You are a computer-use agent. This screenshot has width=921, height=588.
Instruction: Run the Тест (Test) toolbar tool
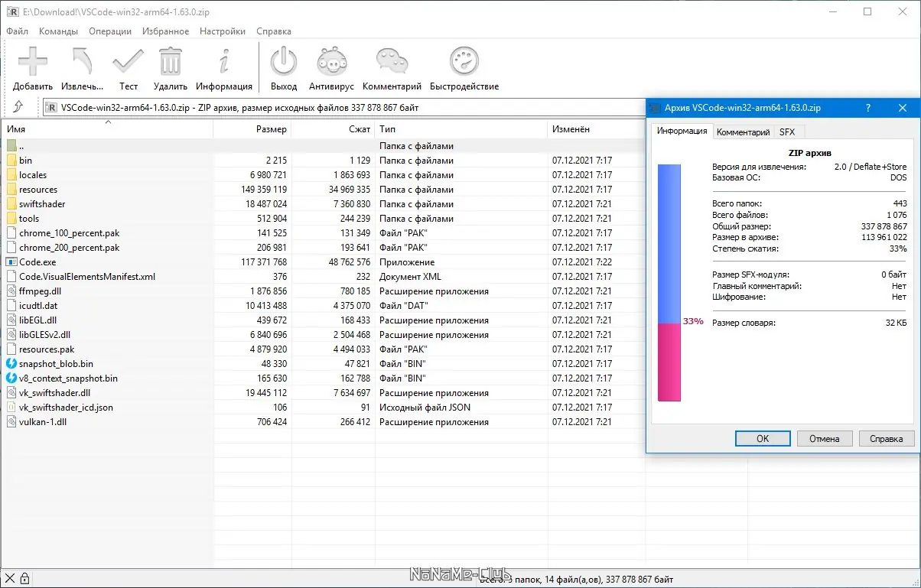pos(128,61)
